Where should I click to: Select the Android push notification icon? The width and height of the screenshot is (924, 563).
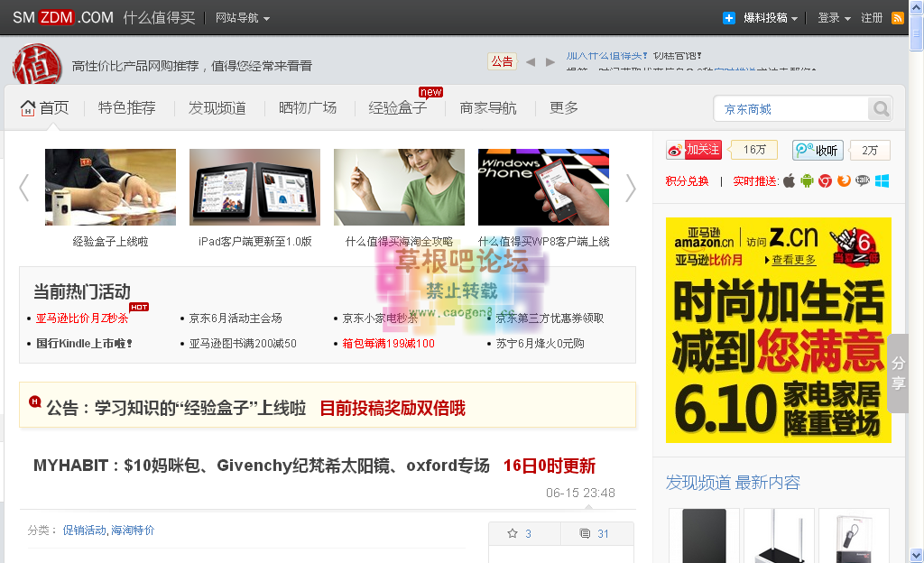pyautogui.click(x=806, y=181)
